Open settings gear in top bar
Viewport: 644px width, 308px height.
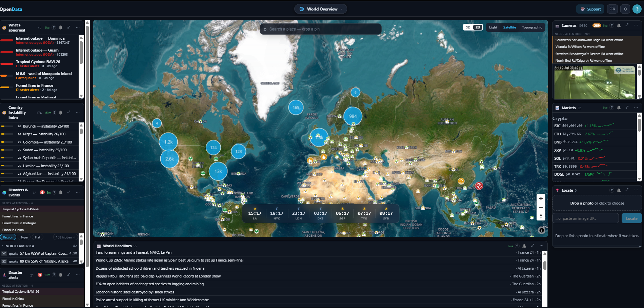625,9
